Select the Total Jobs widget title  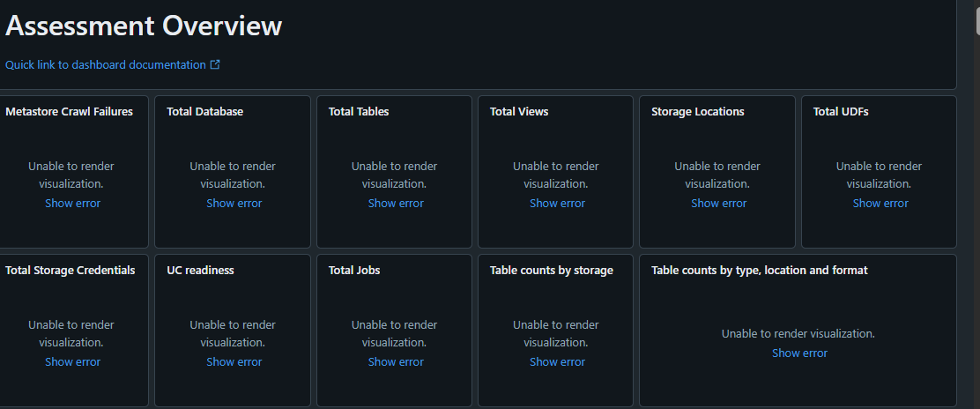click(x=354, y=271)
